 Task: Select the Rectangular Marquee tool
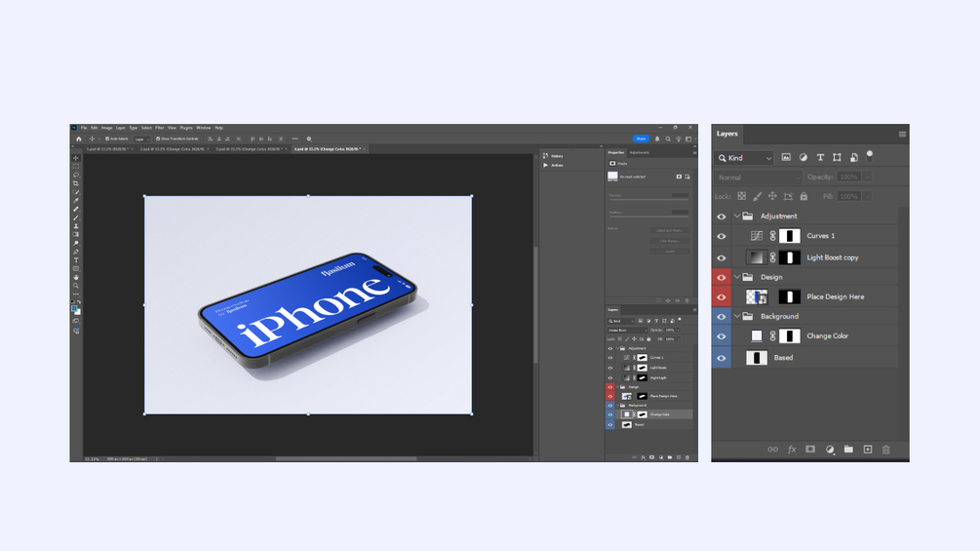tap(76, 167)
